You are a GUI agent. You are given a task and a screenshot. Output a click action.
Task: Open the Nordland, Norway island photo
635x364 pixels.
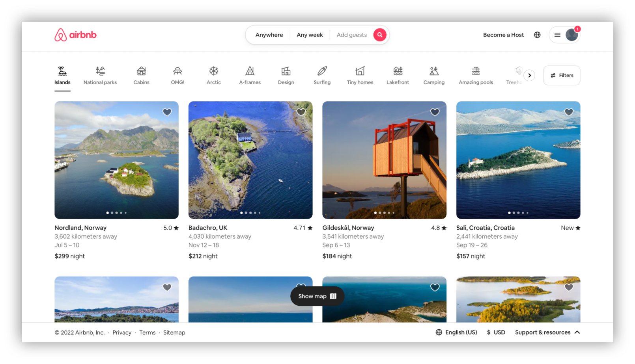click(116, 160)
